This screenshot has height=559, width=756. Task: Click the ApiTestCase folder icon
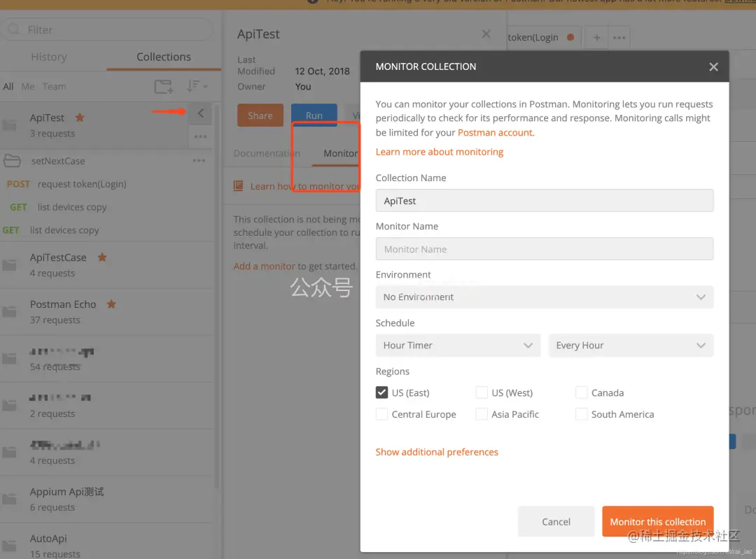[x=9, y=265]
